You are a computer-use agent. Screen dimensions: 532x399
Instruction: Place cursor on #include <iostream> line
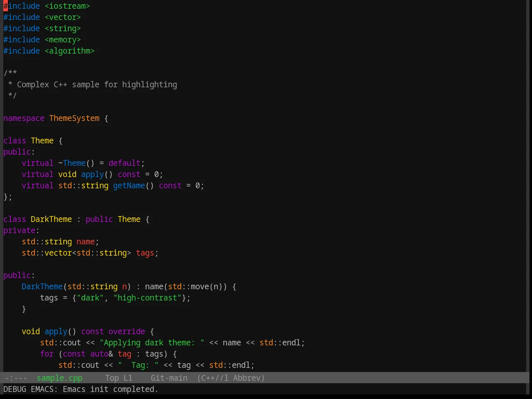[47, 6]
